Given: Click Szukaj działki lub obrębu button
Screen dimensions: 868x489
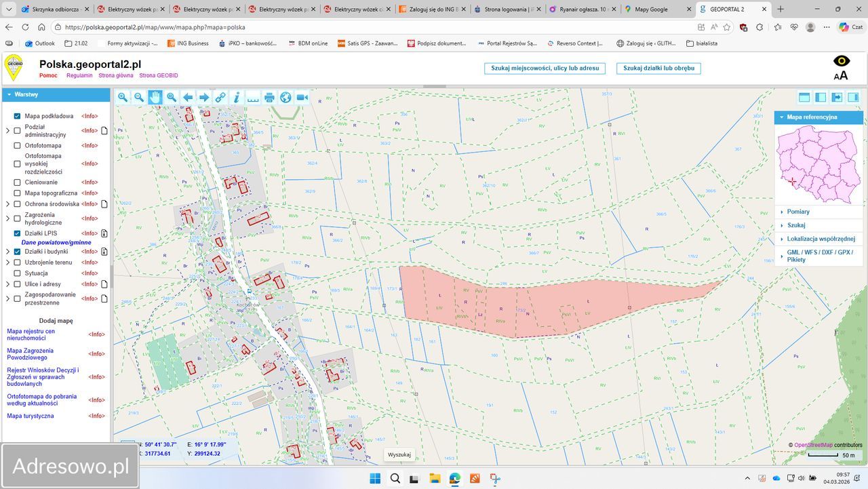Looking at the screenshot, I should pos(658,69).
